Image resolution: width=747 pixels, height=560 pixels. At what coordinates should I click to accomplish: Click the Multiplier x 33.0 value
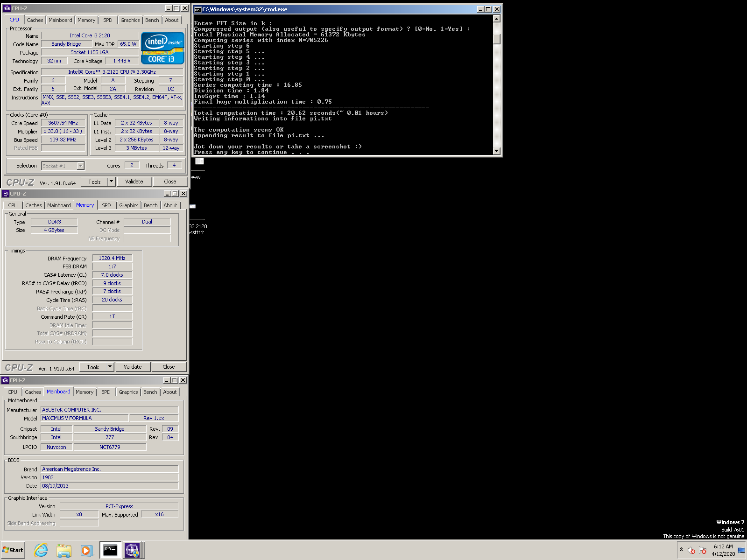click(x=63, y=131)
